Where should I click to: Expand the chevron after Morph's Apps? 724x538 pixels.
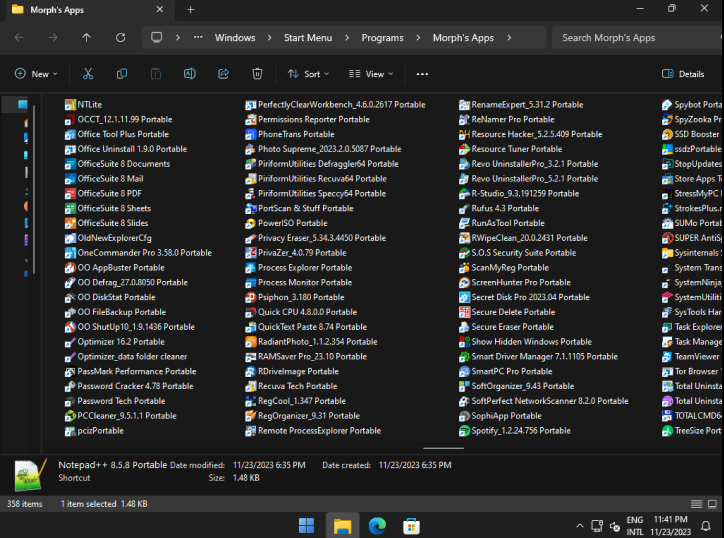[x=509, y=38]
